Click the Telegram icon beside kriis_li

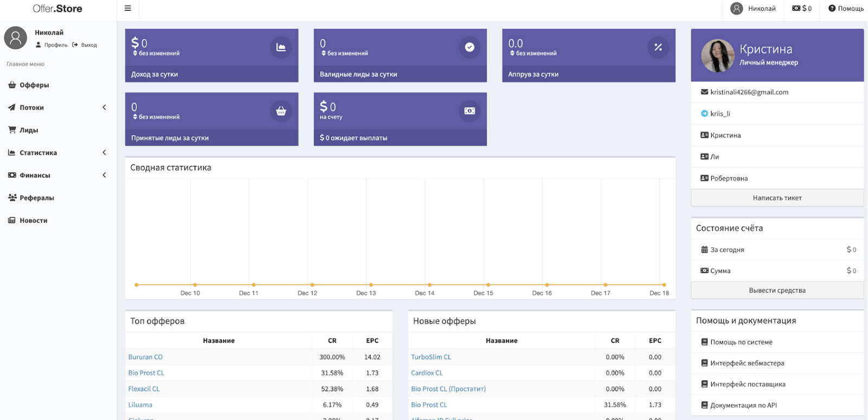(x=704, y=113)
